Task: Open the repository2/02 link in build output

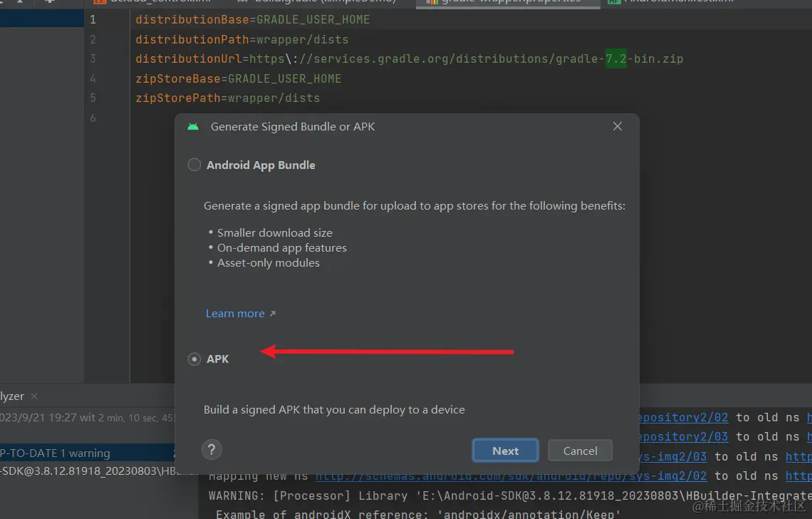Action: (682, 418)
